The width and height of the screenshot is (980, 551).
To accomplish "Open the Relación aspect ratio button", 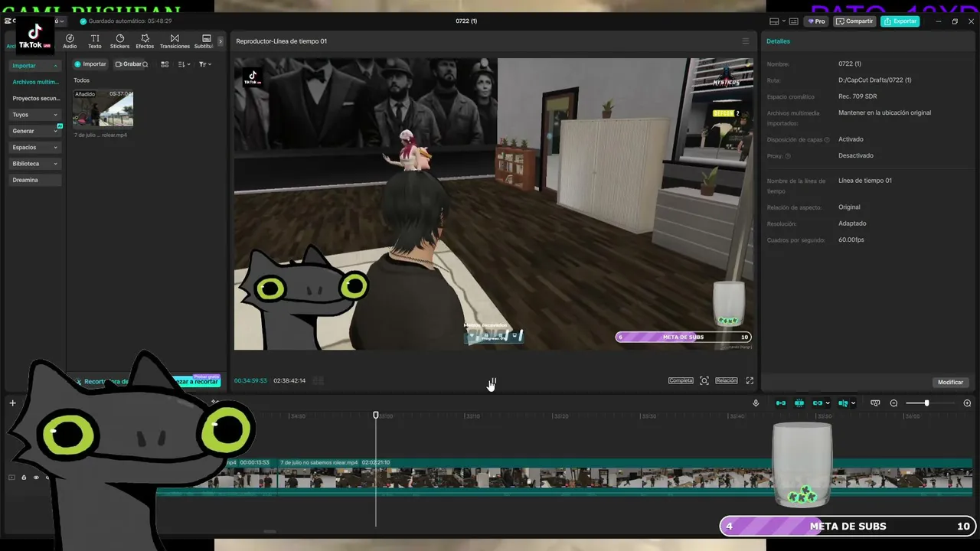I will click(727, 380).
